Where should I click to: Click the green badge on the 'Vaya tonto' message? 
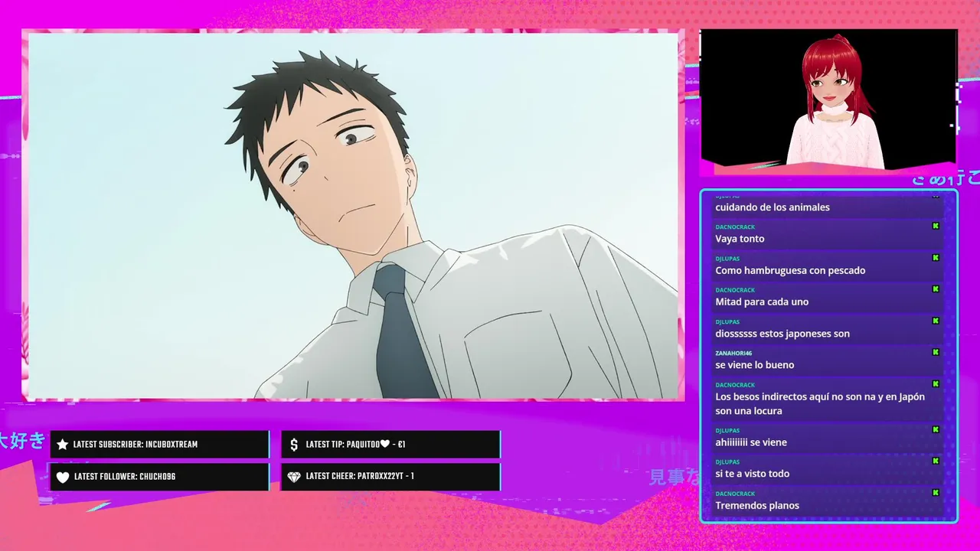coord(936,227)
